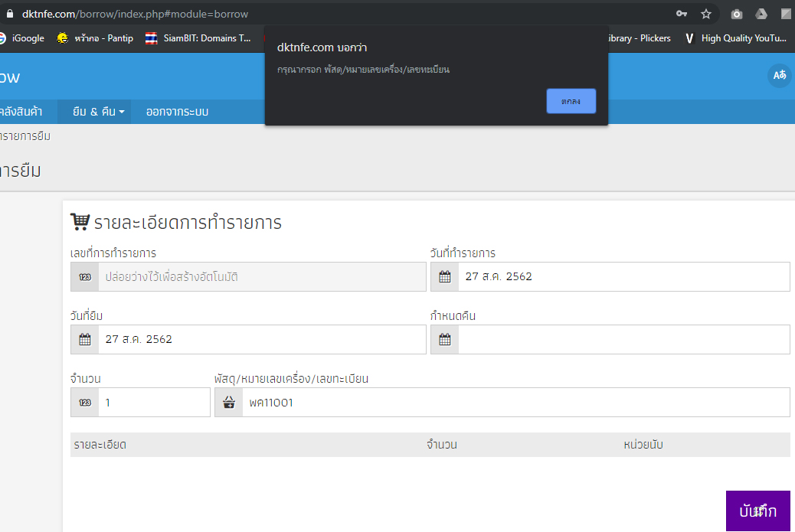Image resolution: width=795 pixels, height=532 pixels.
Task: Click the site lock icon in address bar
Action: [x=10, y=14]
